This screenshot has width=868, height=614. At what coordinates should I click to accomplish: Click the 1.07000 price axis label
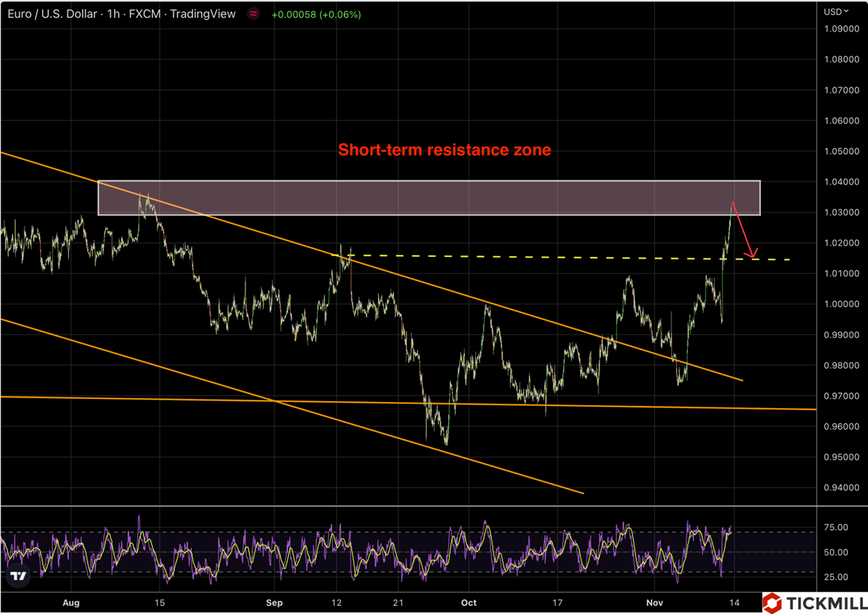point(842,90)
